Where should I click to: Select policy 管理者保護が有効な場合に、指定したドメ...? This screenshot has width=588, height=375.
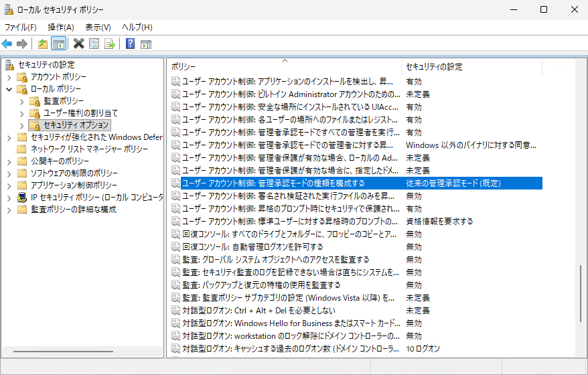(291, 171)
